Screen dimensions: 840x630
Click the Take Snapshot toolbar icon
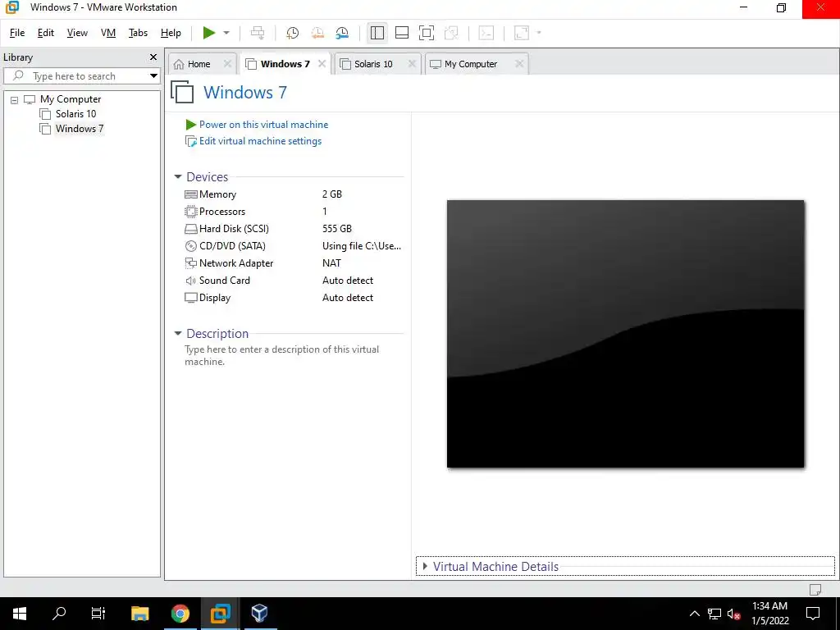[x=293, y=33]
